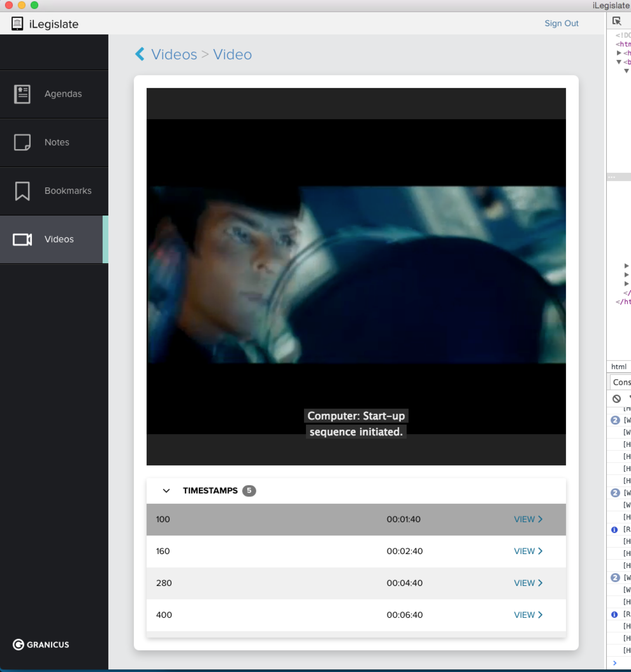View timestamp 280 at 00:04:40
The height and width of the screenshot is (672, 631).
(x=528, y=583)
